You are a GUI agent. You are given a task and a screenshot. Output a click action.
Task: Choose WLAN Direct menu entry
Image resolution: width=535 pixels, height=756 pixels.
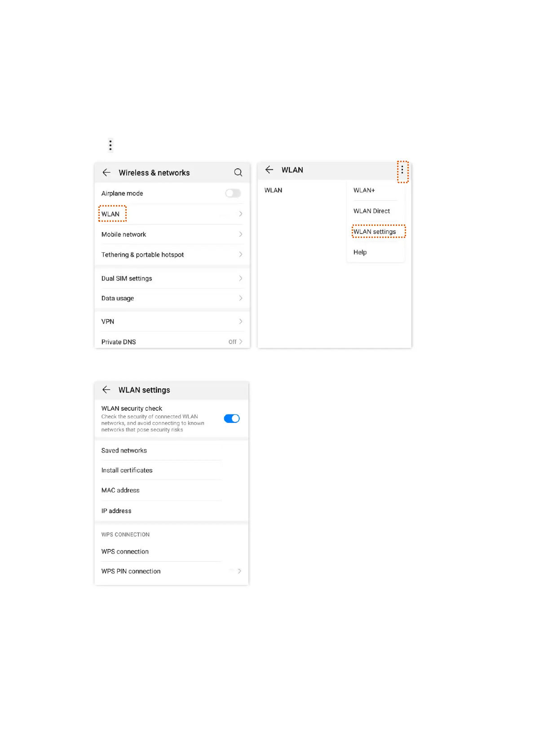click(x=371, y=211)
